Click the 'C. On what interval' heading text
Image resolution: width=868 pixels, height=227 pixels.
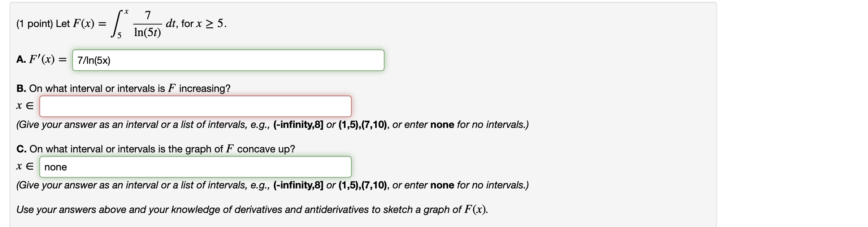(x=155, y=148)
